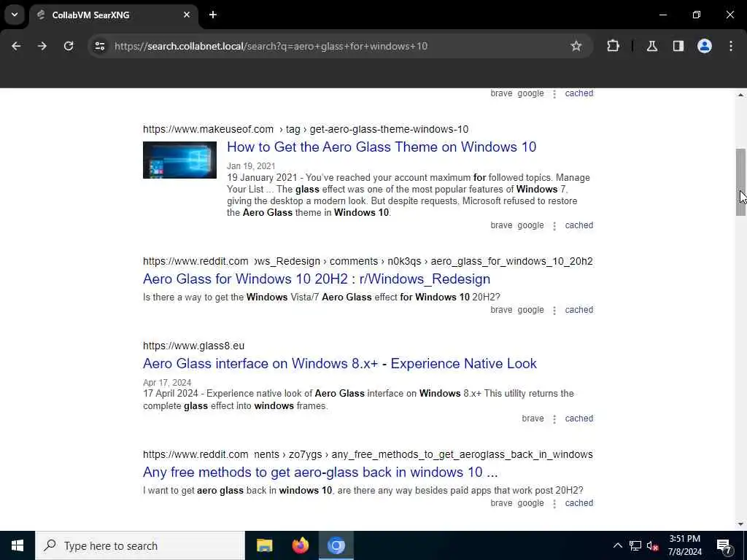Close the CollabVM SearXNG tab
This screenshot has height=560, width=747.
pos(187,15)
